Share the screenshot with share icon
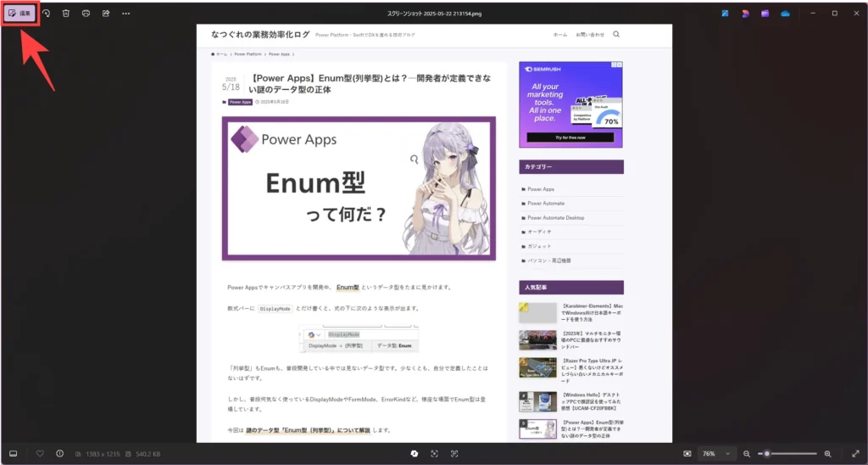 click(x=106, y=14)
